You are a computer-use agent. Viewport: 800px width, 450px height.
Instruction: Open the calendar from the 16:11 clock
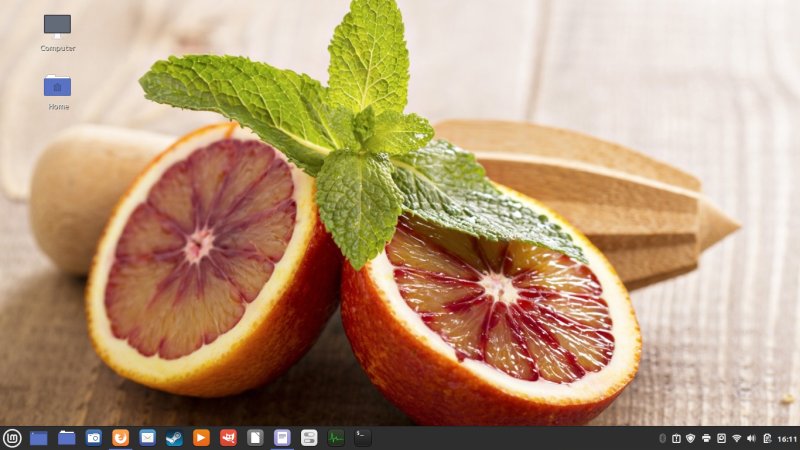click(x=787, y=438)
